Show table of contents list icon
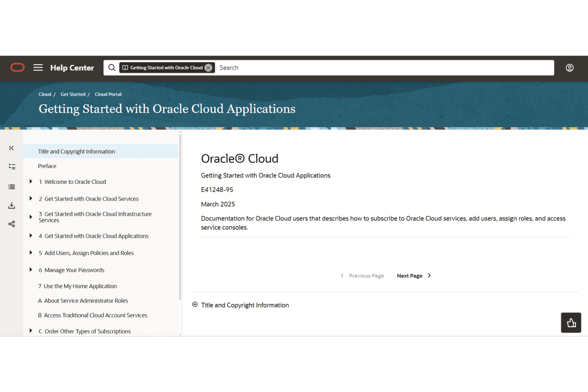The height and width of the screenshot is (392, 588). [12, 187]
